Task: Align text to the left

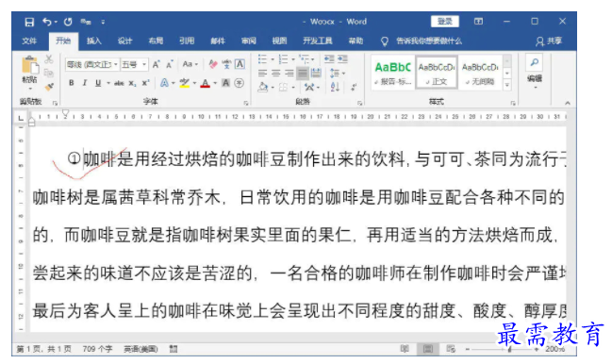Action: [x=263, y=73]
